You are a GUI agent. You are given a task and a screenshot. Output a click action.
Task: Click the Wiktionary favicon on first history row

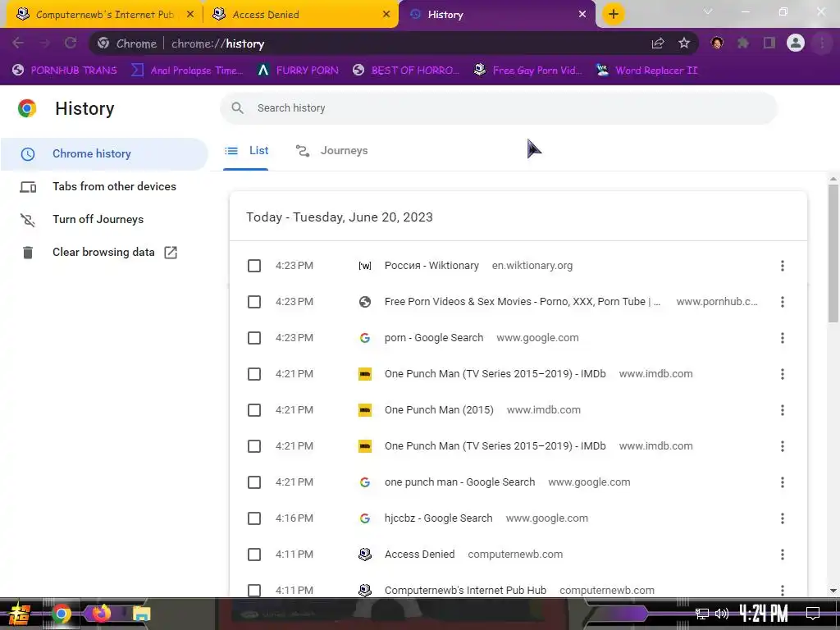[365, 266]
